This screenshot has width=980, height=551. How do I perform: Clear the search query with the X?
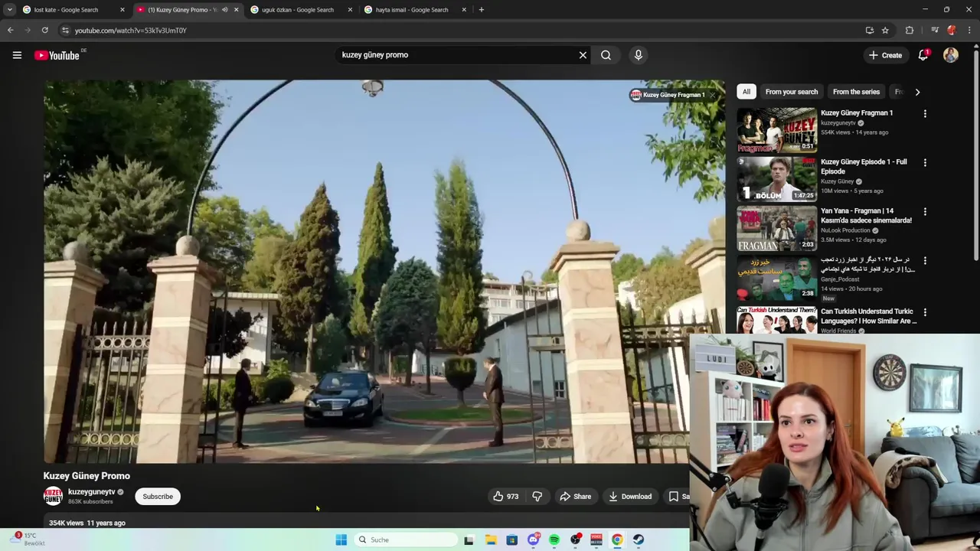(583, 55)
